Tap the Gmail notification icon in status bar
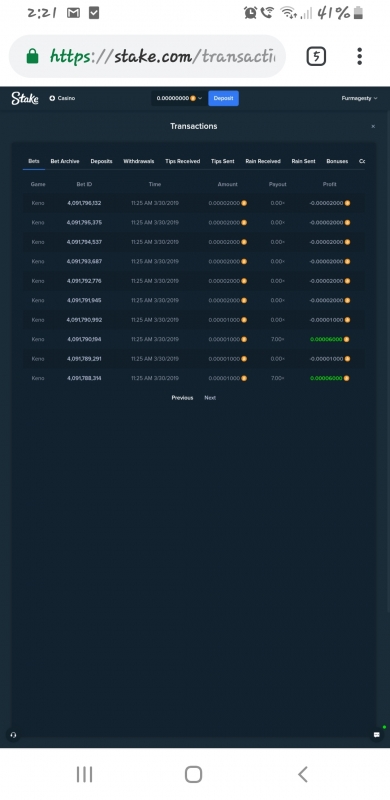 point(74,13)
